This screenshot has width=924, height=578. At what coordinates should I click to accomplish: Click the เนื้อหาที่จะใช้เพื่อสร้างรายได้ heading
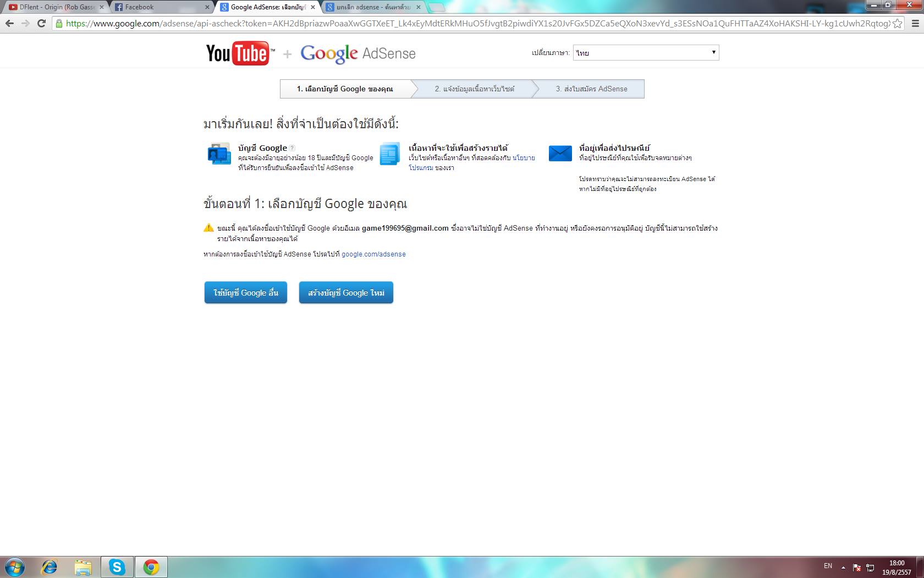point(458,148)
